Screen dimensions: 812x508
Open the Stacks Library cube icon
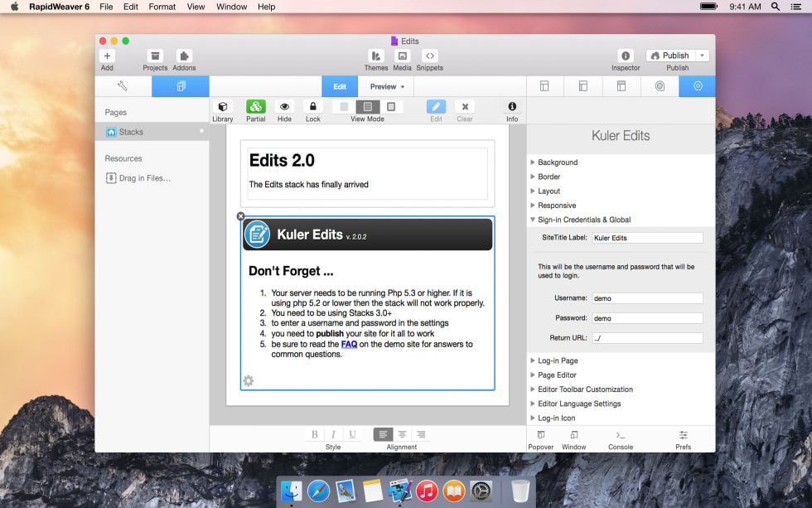click(x=223, y=107)
